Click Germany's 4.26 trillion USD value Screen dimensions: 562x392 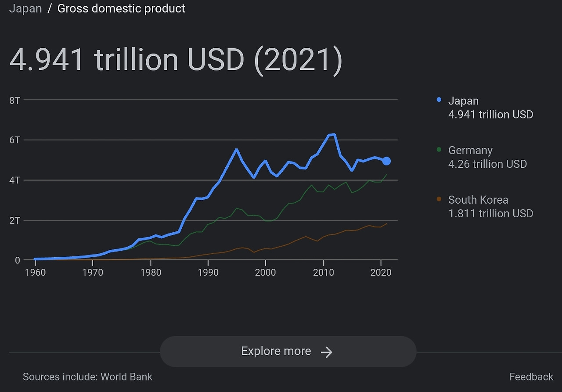(487, 164)
